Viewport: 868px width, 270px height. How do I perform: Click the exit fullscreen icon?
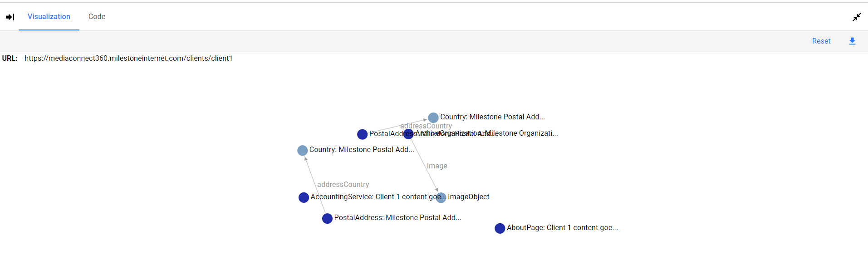pyautogui.click(x=857, y=17)
